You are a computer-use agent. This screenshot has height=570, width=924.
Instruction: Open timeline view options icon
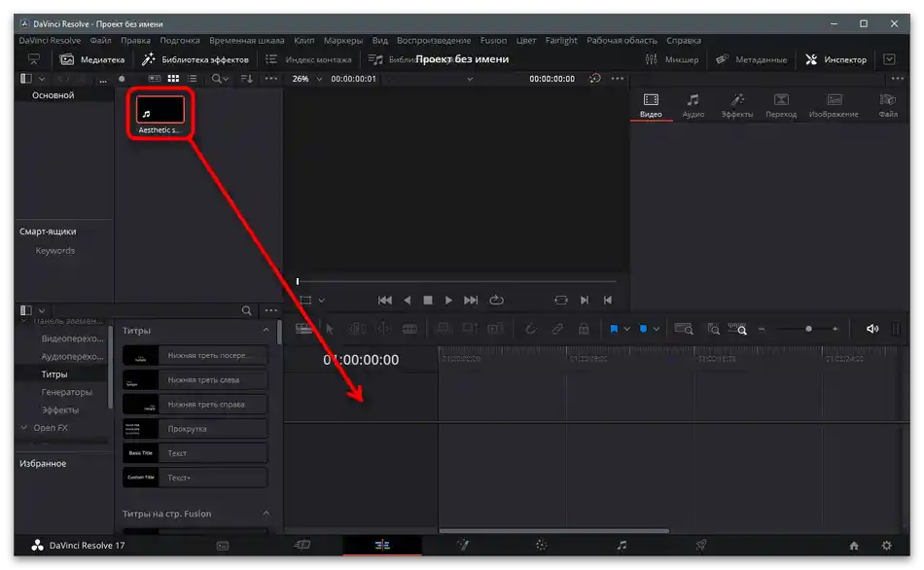click(x=303, y=329)
